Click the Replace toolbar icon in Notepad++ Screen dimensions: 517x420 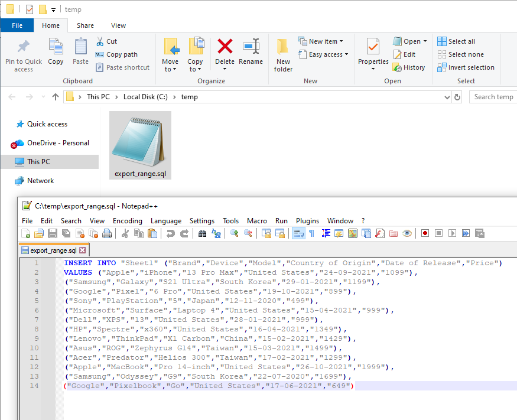click(x=216, y=233)
